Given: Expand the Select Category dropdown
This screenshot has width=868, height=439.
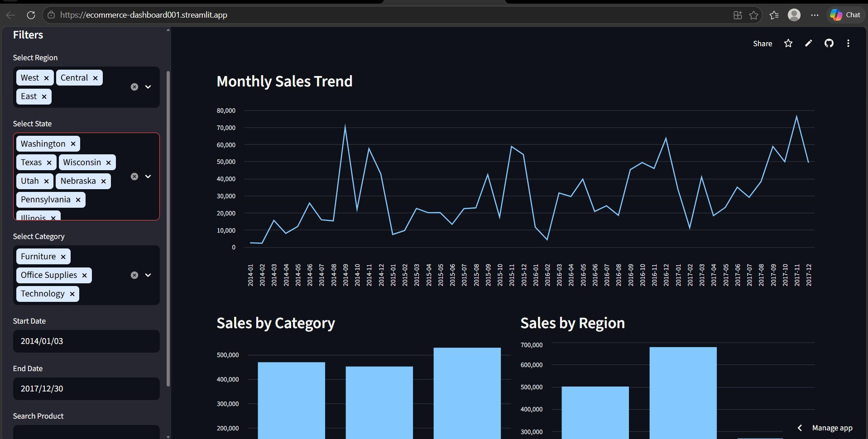Looking at the screenshot, I should [x=148, y=275].
